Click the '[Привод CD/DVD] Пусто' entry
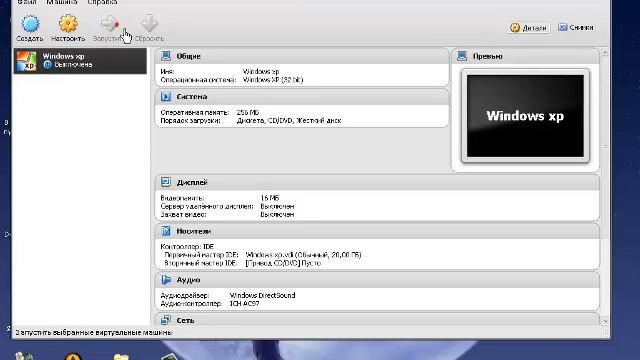The width and height of the screenshot is (640, 360). (283, 263)
